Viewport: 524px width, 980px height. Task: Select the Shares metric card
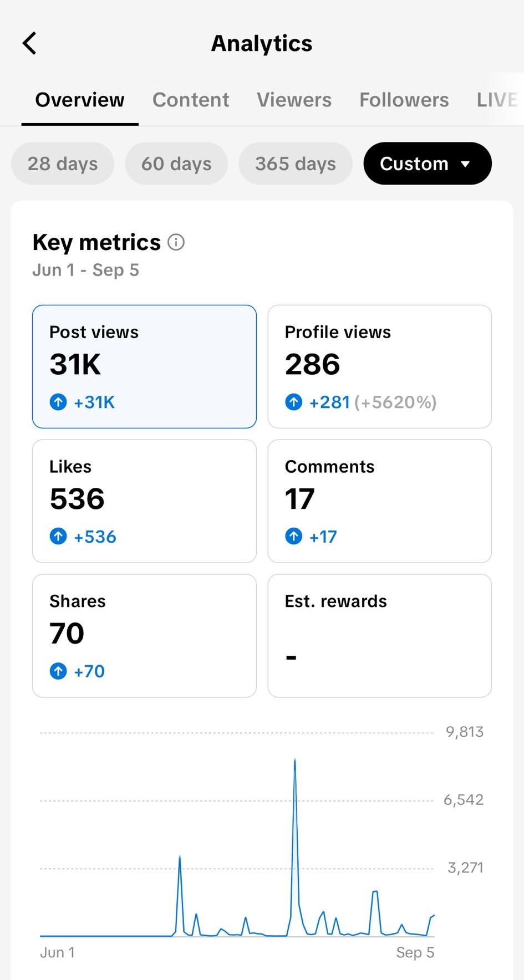point(144,636)
